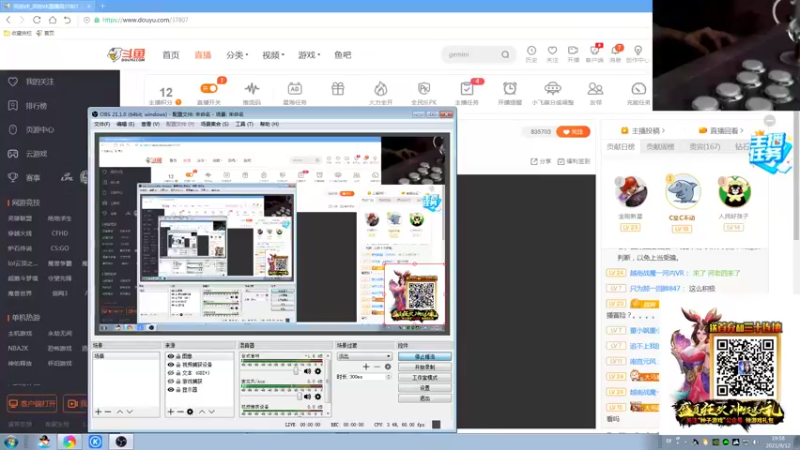Expand the 游戏 games menu
This screenshot has width=800, height=450.
pyautogui.click(x=309, y=55)
